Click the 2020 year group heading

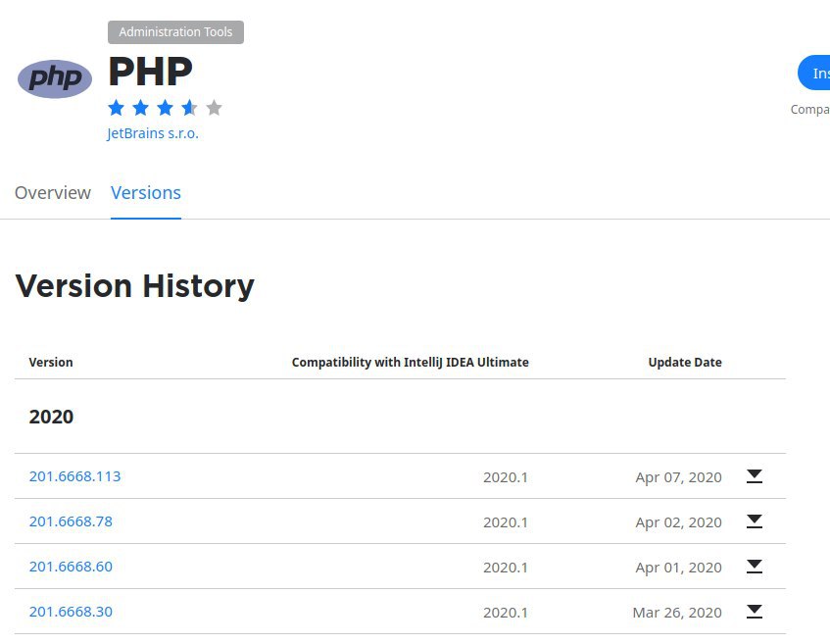pyautogui.click(x=51, y=417)
